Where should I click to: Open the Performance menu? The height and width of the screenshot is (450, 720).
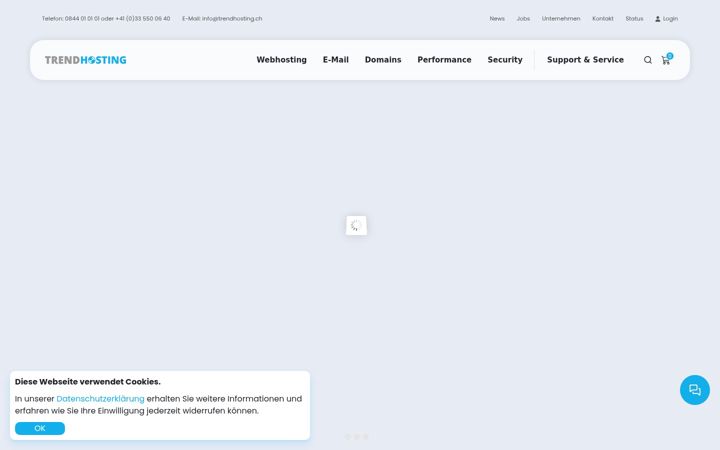coord(444,60)
